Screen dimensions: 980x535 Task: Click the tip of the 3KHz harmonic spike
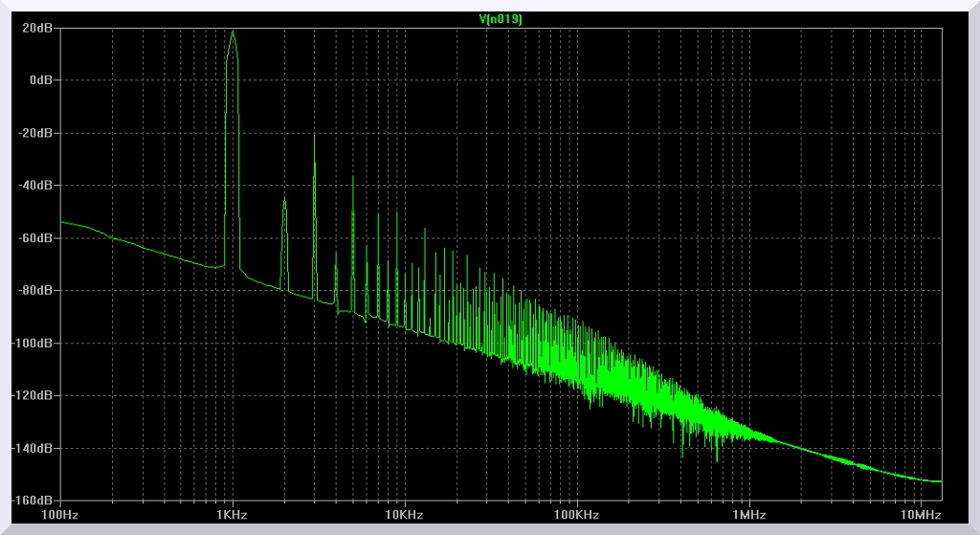click(314, 134)
